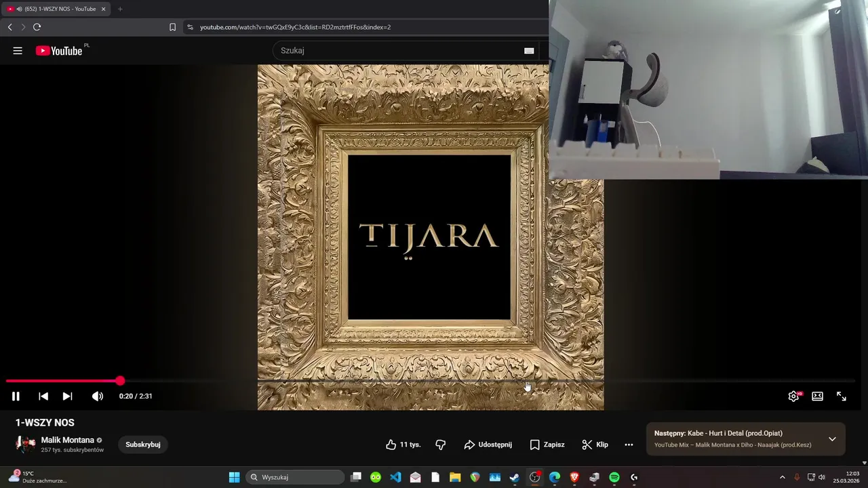Image resolution: width=868 pixels, height=488 pixels.
Task: Go back with the browser back arrow
Action: [9, 27]
